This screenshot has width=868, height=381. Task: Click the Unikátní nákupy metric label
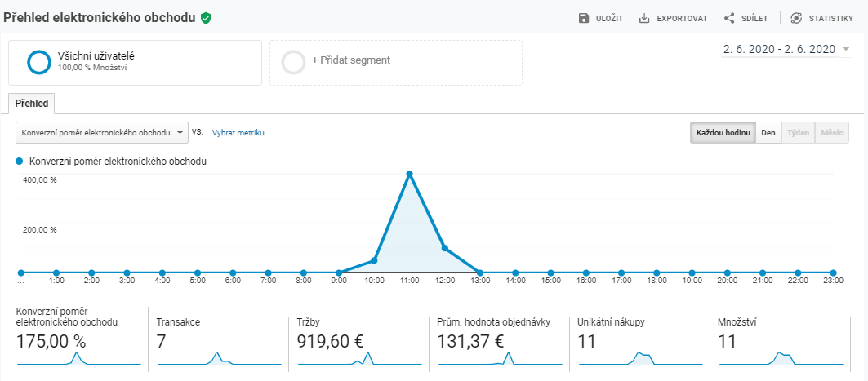tap(611, 321)
